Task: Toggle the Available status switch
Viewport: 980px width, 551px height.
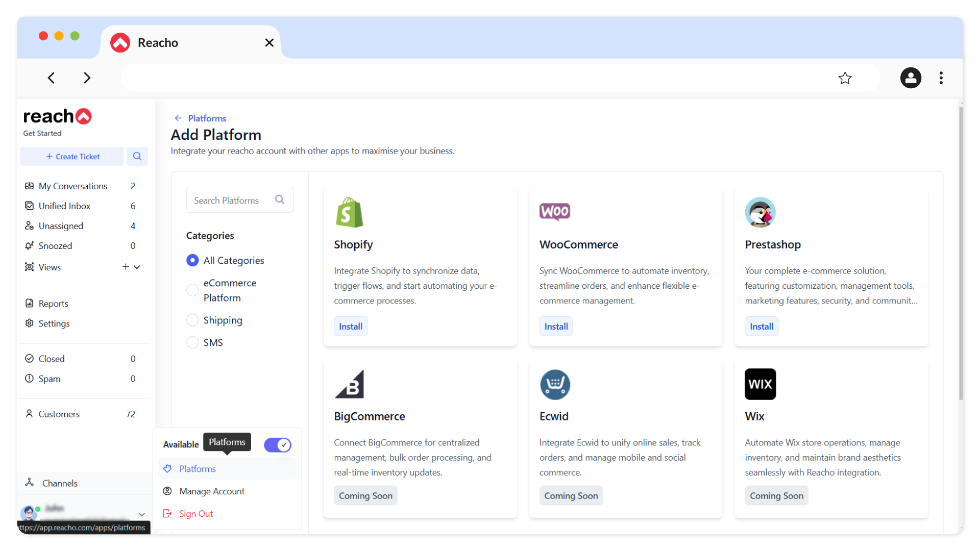Action: point(277,445)
